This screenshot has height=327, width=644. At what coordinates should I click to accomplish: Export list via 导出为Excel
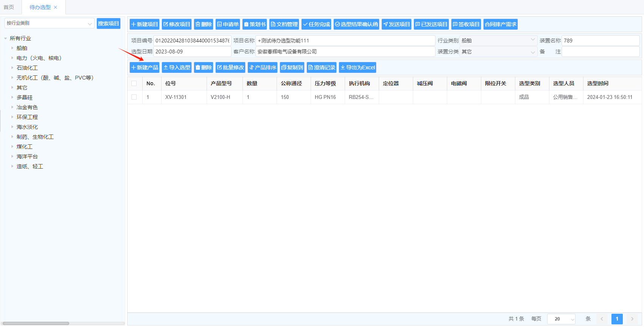point(357,67)
